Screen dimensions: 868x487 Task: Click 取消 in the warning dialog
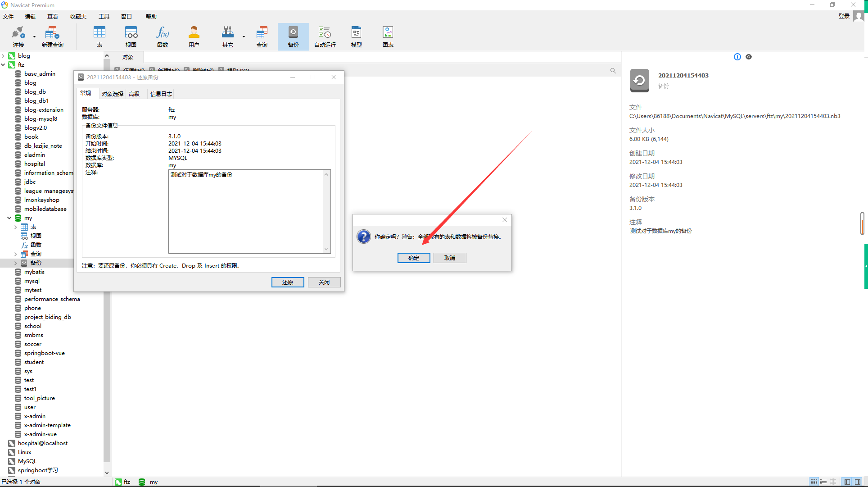(450, 258)
